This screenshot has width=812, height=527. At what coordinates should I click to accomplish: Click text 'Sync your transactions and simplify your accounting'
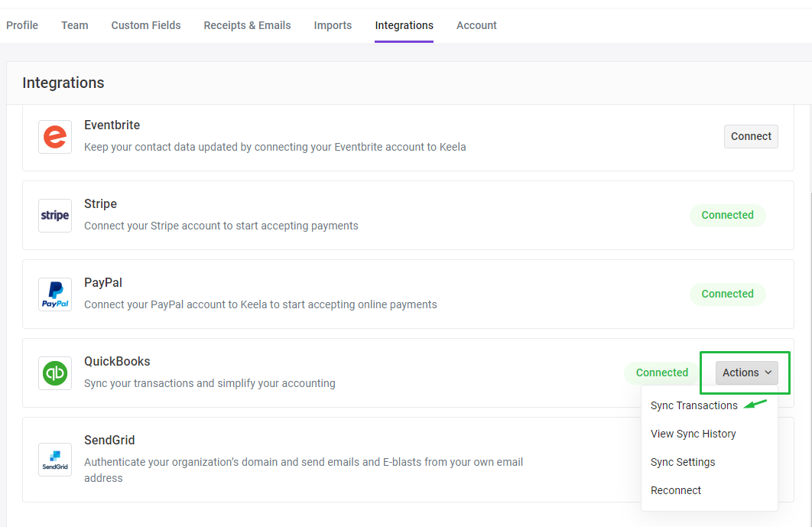point(209,383)
